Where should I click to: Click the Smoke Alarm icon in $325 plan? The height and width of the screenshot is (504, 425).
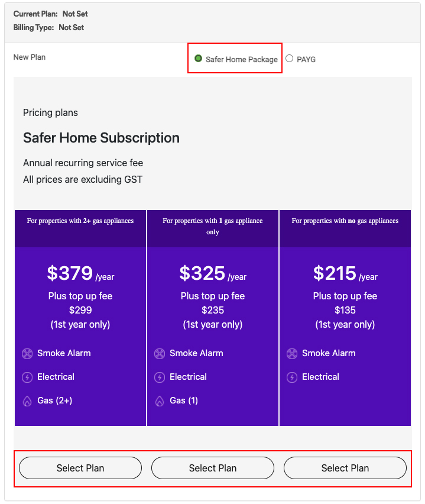(160, 354)
